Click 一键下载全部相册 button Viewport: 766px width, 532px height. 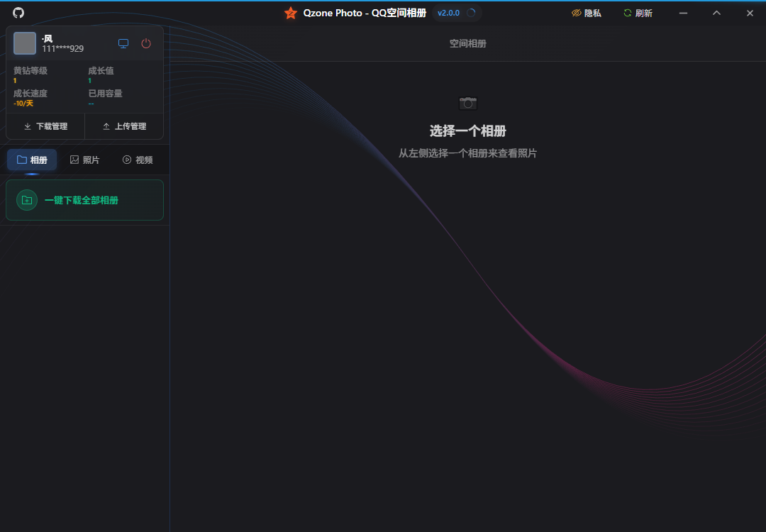[84, 200]
